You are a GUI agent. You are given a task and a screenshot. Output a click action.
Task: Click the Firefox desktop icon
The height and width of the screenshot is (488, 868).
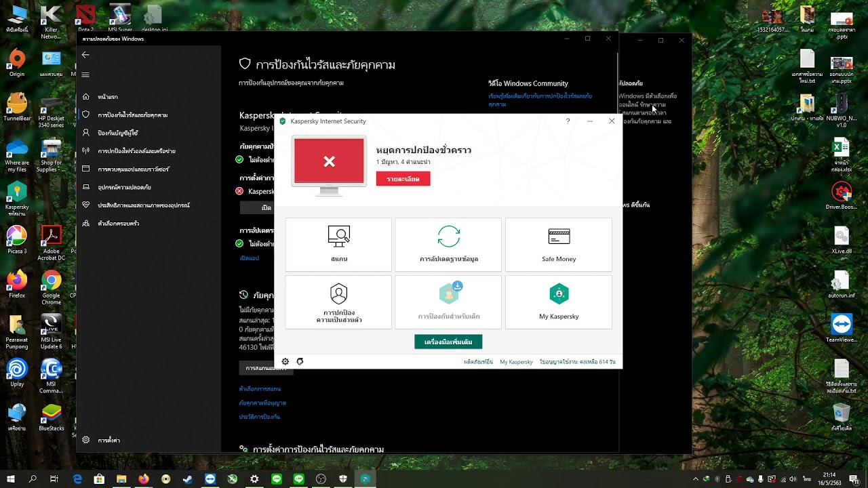coord(17,285)
